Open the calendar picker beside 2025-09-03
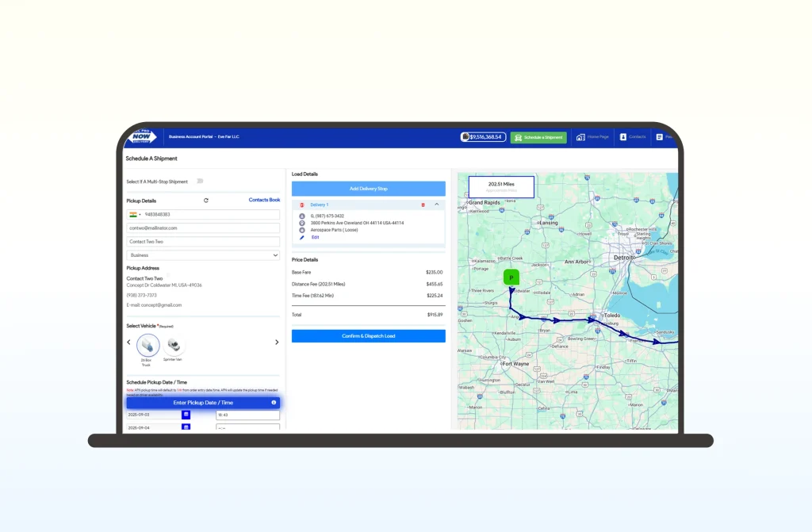The height and width of the screenshot is (532, 812). click(186, 415)
